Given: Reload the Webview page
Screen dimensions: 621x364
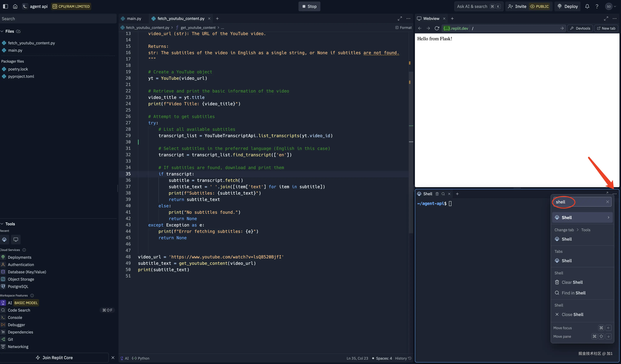Looking at the screenshot, I should pos(437,28).
